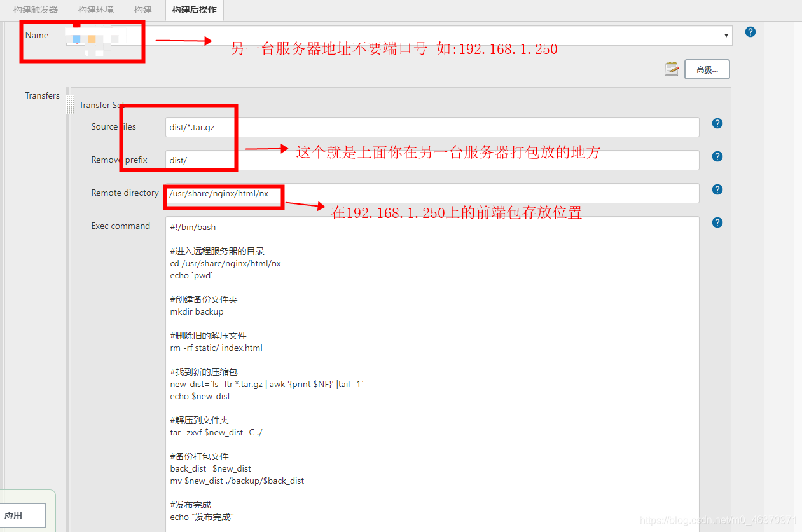Select the 构建后操作 tab
802x532 pixels.
point(194,10)
